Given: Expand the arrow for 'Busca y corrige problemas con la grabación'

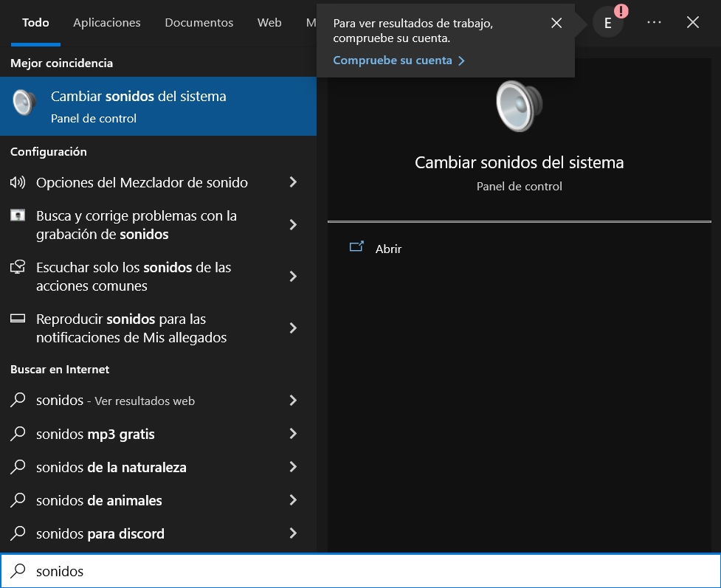Looking at the screenshot, I should 293,224.
